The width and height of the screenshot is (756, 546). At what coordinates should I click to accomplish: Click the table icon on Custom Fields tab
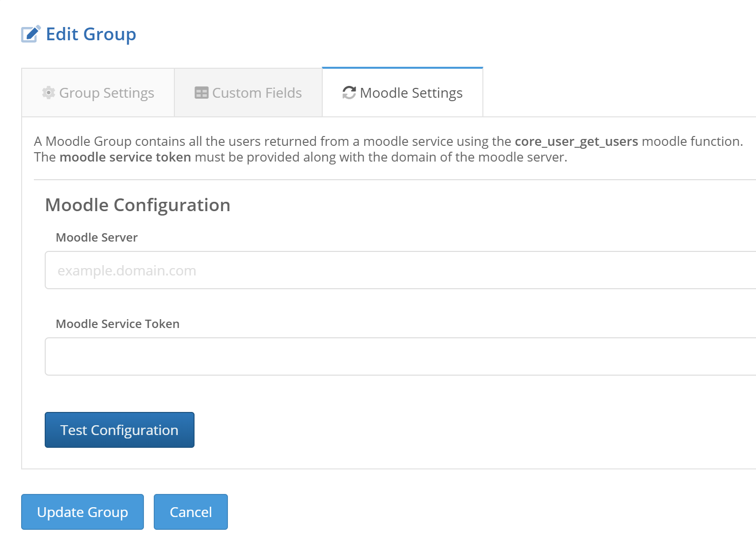[x=201, y=93]
